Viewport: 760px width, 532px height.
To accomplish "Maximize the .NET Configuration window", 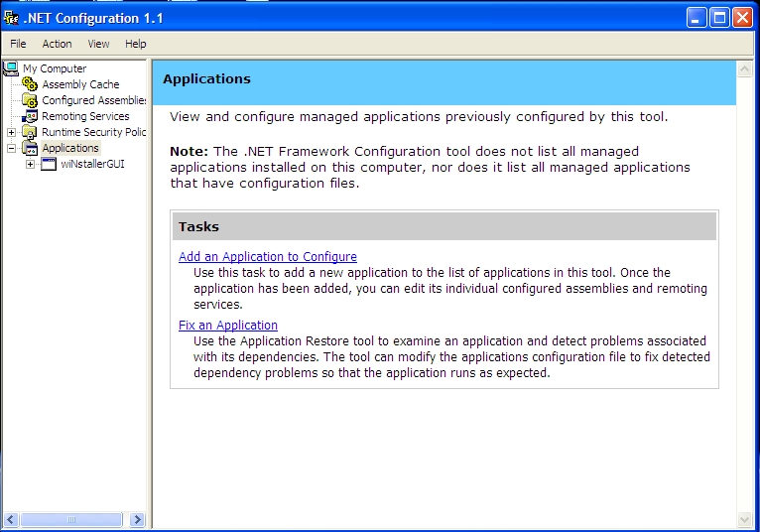I will click(719, 18).
